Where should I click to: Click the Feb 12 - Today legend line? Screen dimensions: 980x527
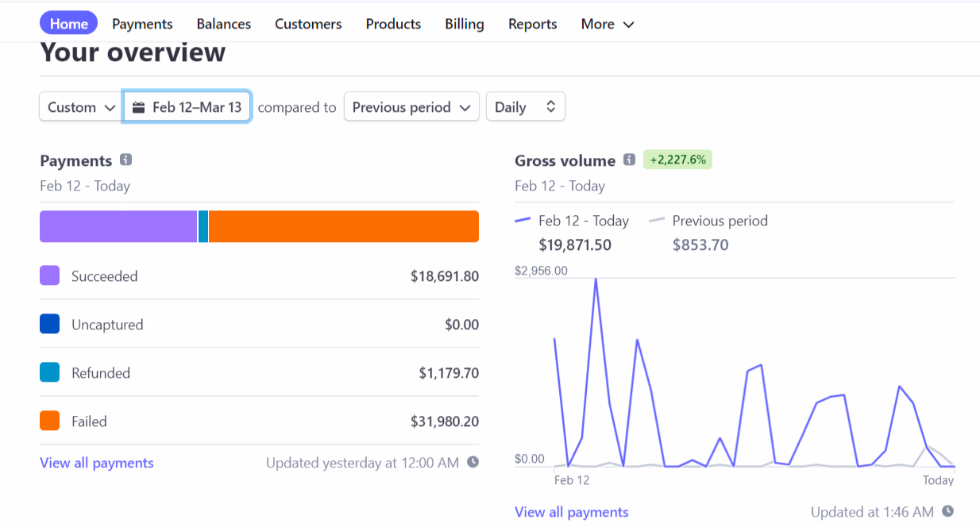click(x=523, y=221)
